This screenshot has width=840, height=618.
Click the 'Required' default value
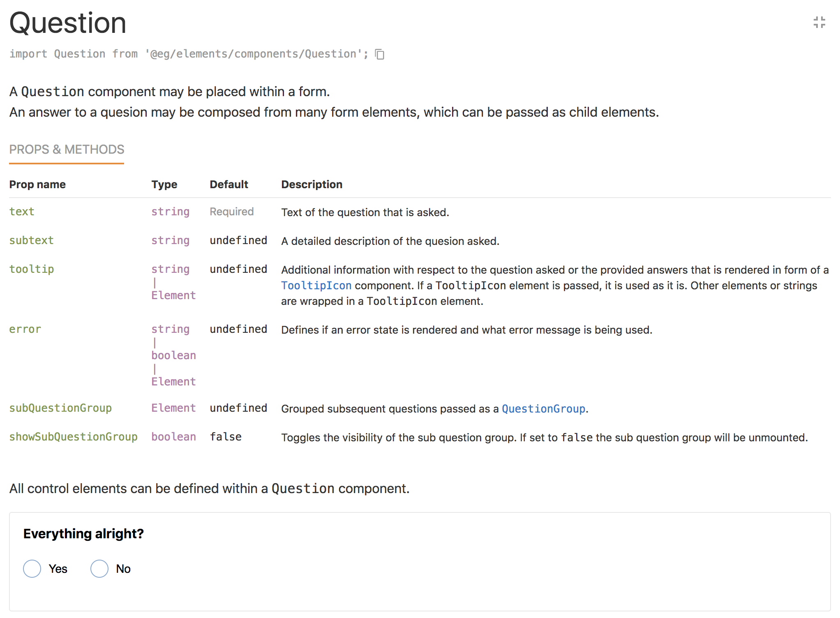point(231,212)
